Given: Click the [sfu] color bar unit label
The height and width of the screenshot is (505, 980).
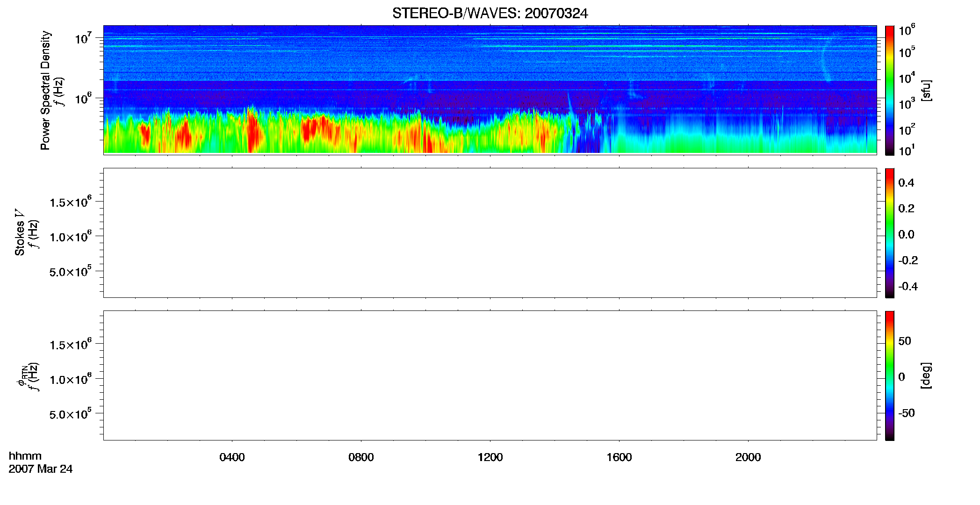Looking at the screenshot, I should pyautogui.click(x=926, y=90).
